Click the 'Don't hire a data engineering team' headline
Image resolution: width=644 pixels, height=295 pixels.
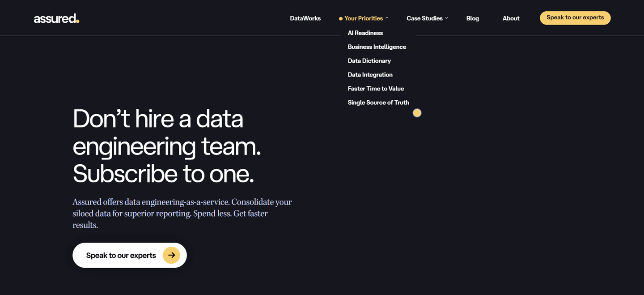(x=167, y=146)
